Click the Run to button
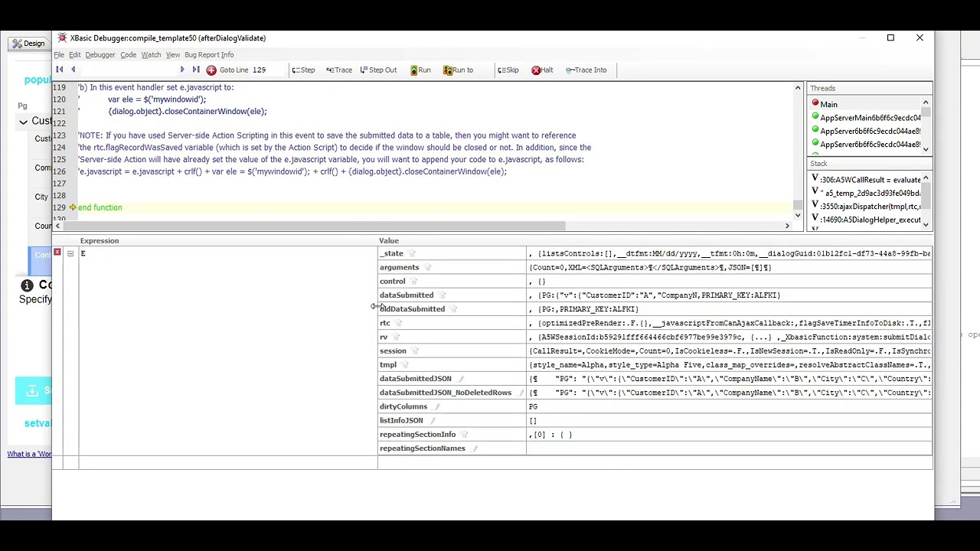This screenshot has width=980, height=551. (x=458, y=70)
